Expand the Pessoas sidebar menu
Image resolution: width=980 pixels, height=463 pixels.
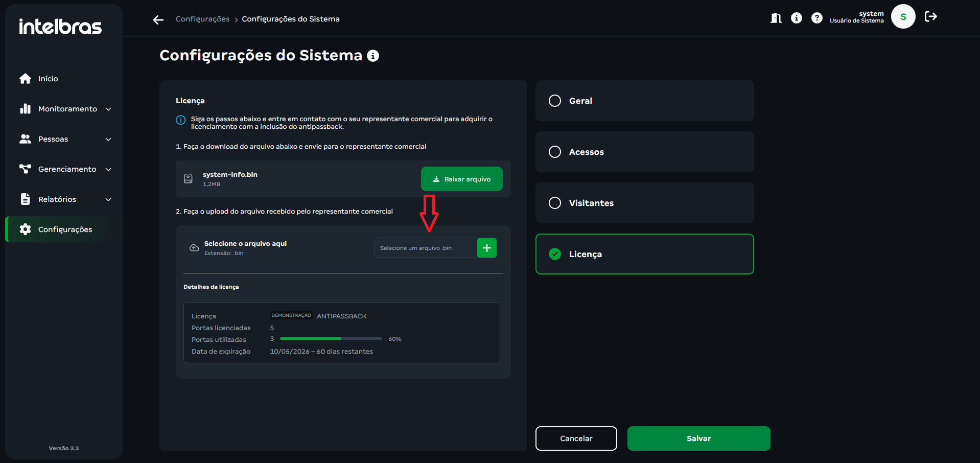pyautogui.click(x=66, y=139)
